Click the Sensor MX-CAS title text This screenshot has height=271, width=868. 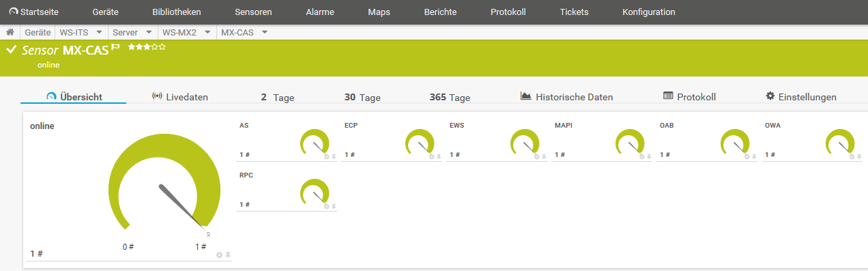66,50
